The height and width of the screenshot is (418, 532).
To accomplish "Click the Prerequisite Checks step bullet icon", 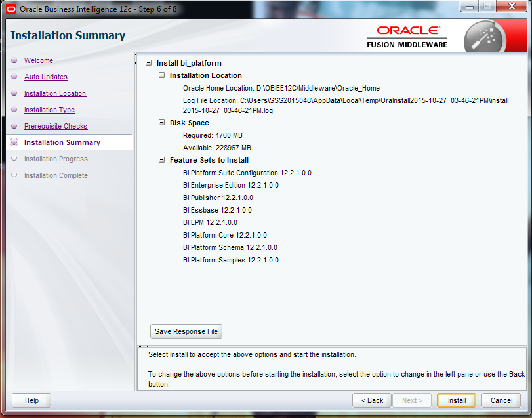I will (14, 126).
